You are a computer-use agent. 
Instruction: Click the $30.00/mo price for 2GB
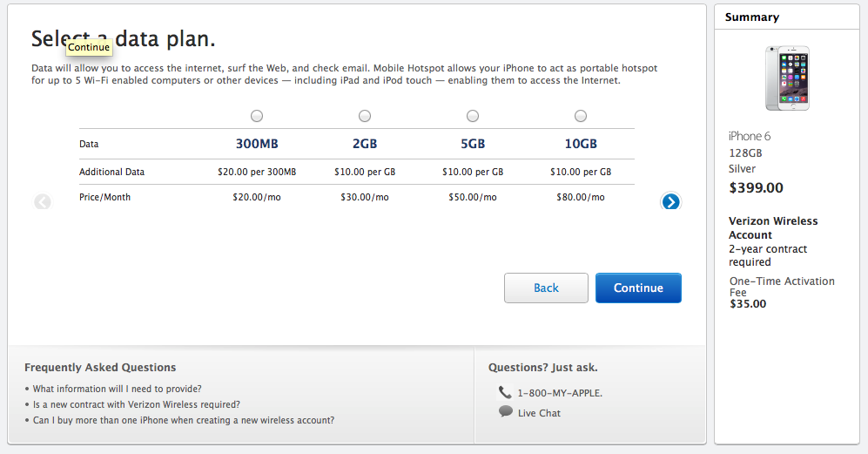pyautogui.click(x=365, y=197)
